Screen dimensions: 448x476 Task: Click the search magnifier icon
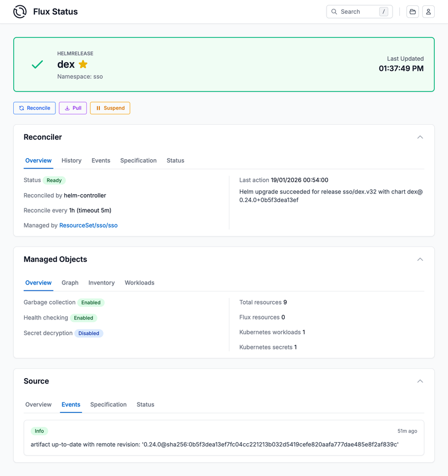[x=334, y=12]
